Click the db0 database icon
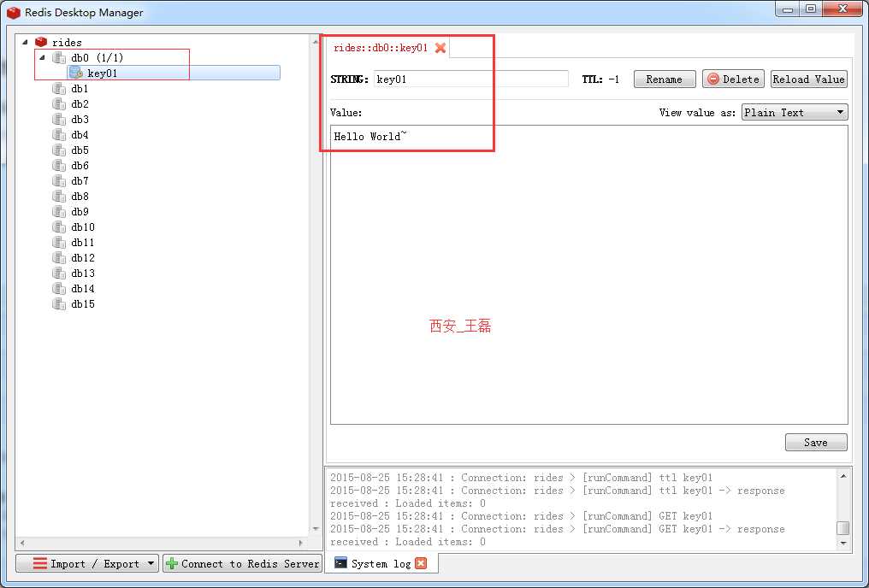 coord(59,57)
